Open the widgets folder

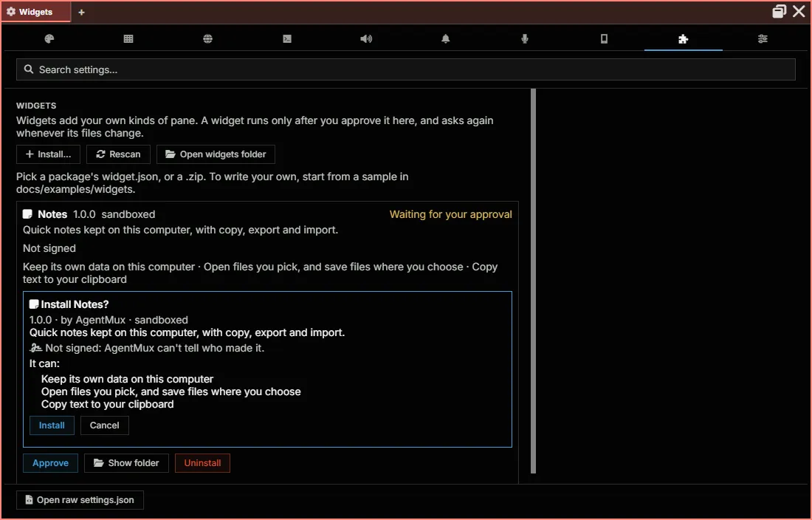tap(216, 154)
